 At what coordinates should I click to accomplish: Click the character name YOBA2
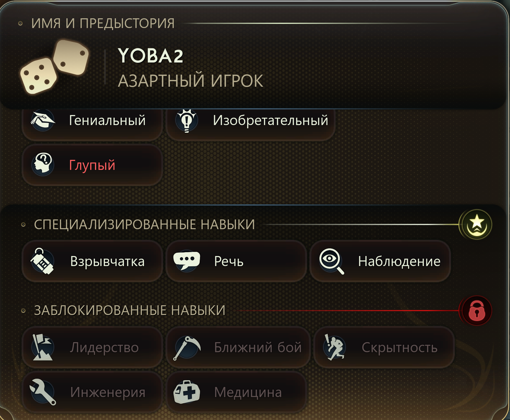150,56
